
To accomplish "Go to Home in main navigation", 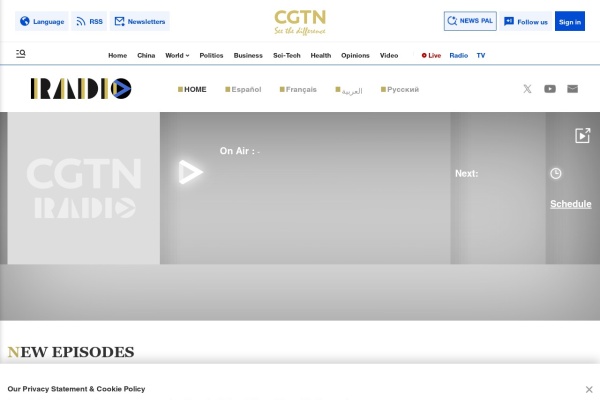I will (117, 56).
